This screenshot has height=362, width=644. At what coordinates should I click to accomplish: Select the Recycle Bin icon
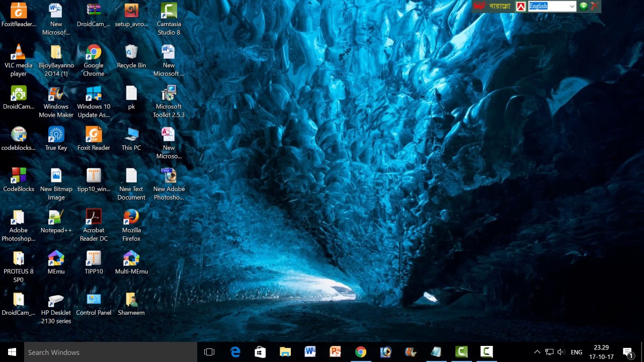pos(131,56)
